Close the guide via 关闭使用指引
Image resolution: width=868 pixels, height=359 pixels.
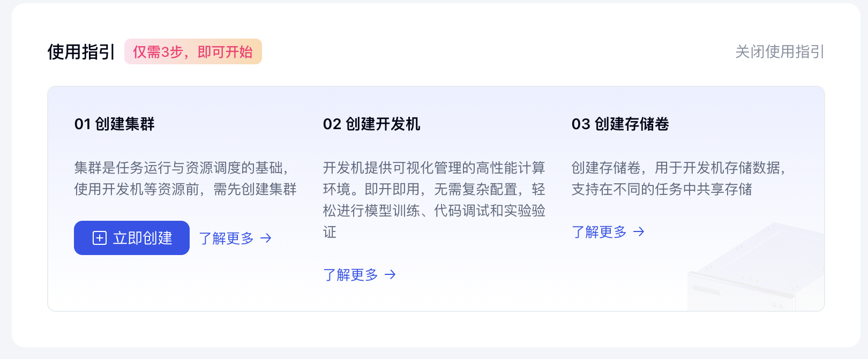(779, 52)
